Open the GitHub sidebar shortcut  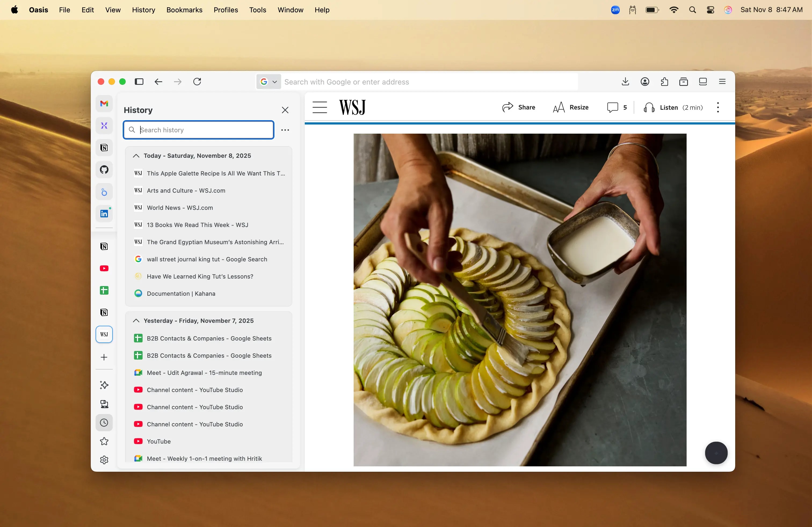(104, 169)
